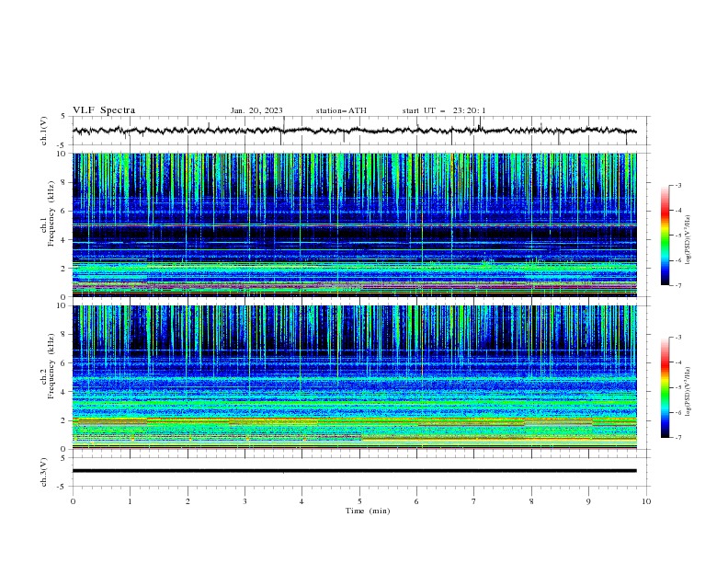
Task: Click time axis tick label "5"
Action: (359, 501)
